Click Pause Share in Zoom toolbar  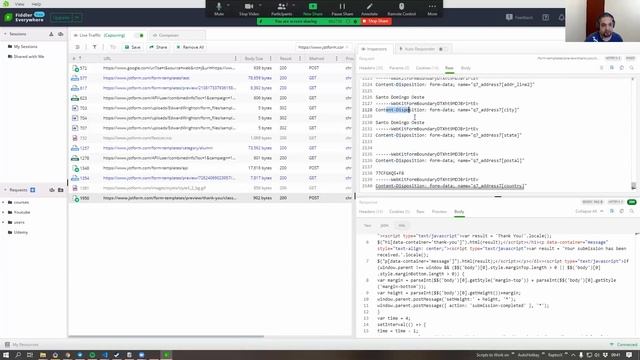tap(342, 9)
